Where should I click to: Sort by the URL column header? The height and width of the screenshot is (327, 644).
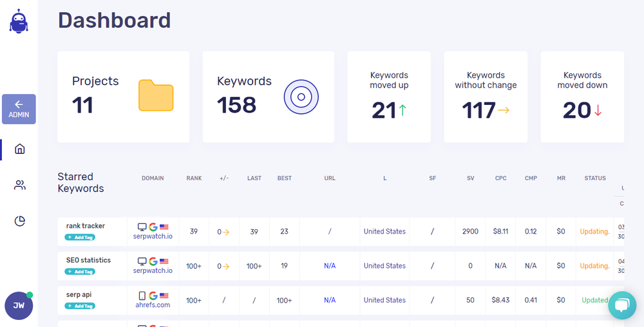click(x=330, y=178)
